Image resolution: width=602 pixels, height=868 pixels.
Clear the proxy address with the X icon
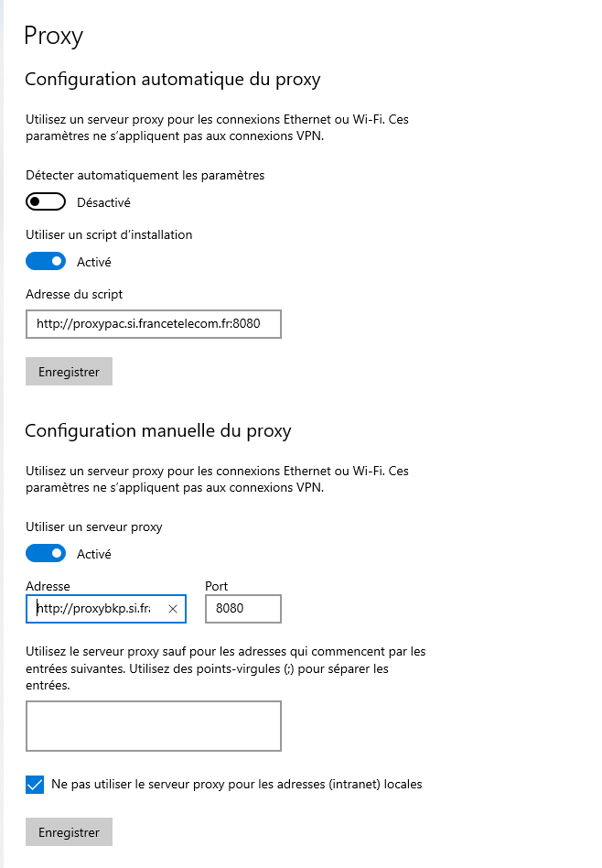(172, 609)
